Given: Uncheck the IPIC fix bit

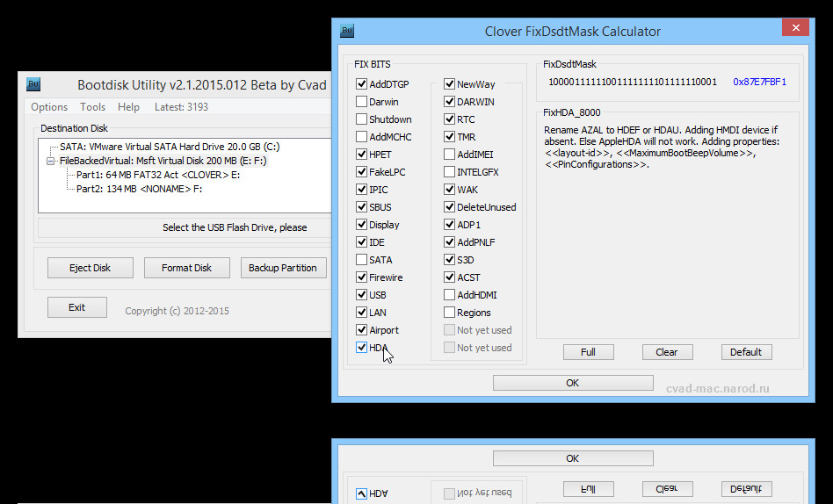Looking at the screenshot, I should coord(361,190).
